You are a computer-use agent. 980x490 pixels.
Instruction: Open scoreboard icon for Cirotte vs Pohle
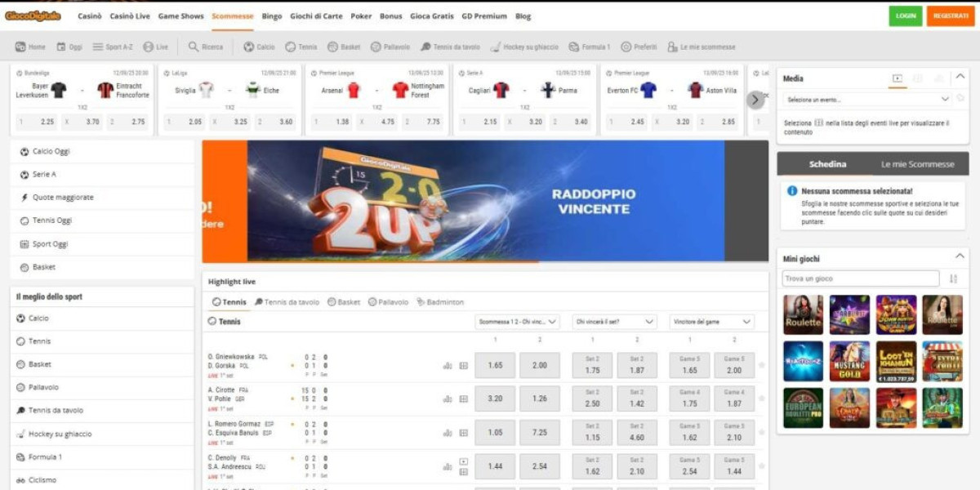463,399
